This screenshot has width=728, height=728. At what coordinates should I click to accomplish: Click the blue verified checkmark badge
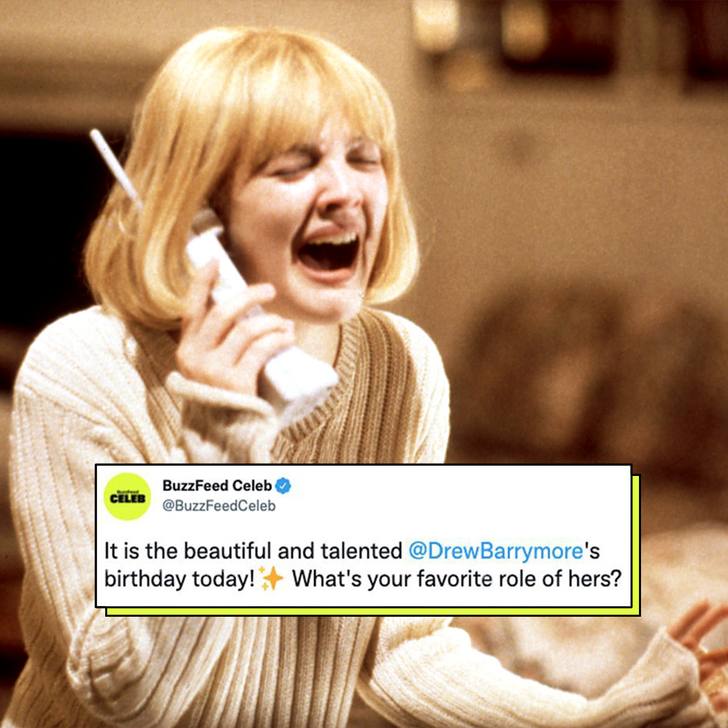pos(282,485)
